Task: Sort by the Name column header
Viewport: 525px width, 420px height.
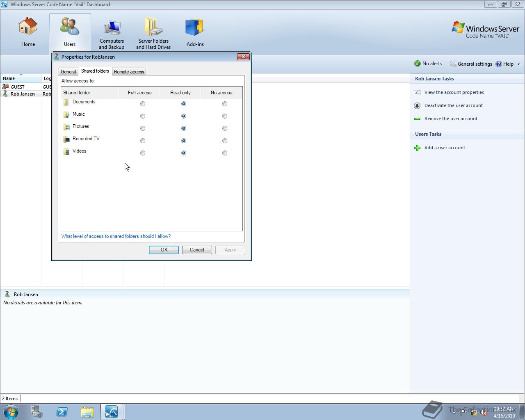Action: [21, 78]
